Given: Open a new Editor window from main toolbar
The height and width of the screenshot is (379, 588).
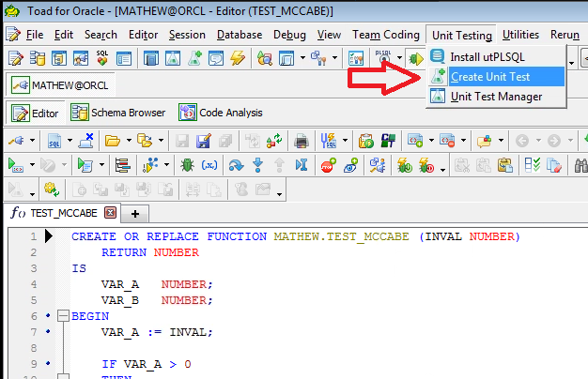Looking at the screenshot, I should click(16, 58).
